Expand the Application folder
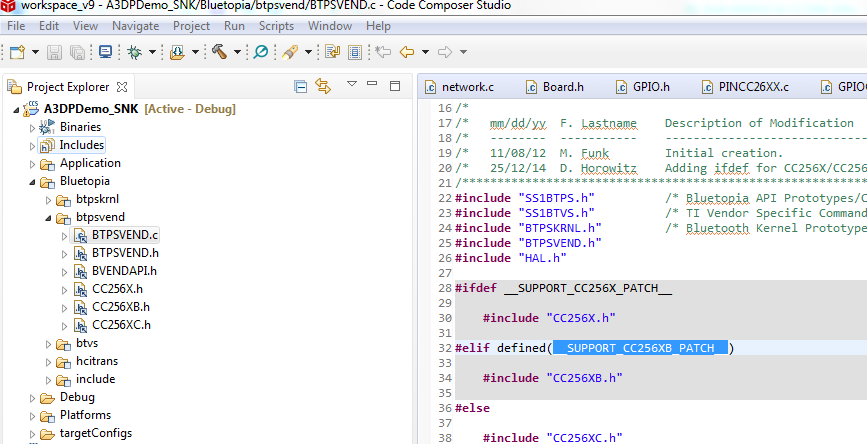This screenshot has width=867, height=444. click(32, 164)
